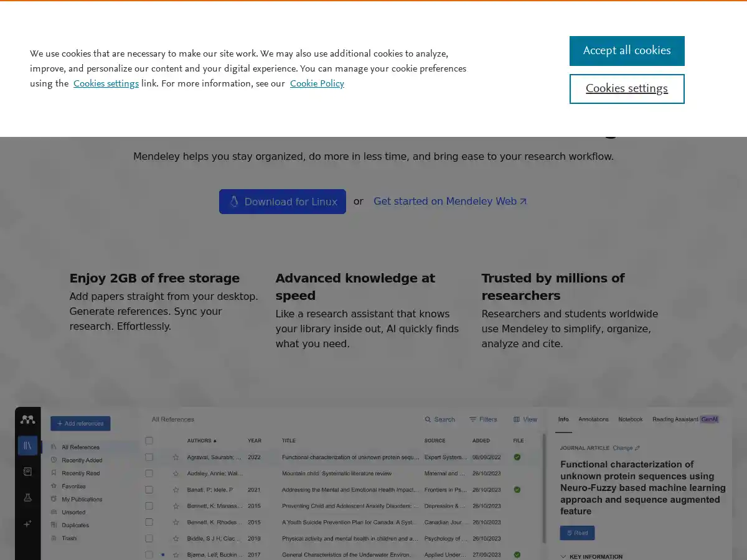Click the Read button under the article title
The width and height of the screenshot is (747, 560).
(x=576, y=533)
